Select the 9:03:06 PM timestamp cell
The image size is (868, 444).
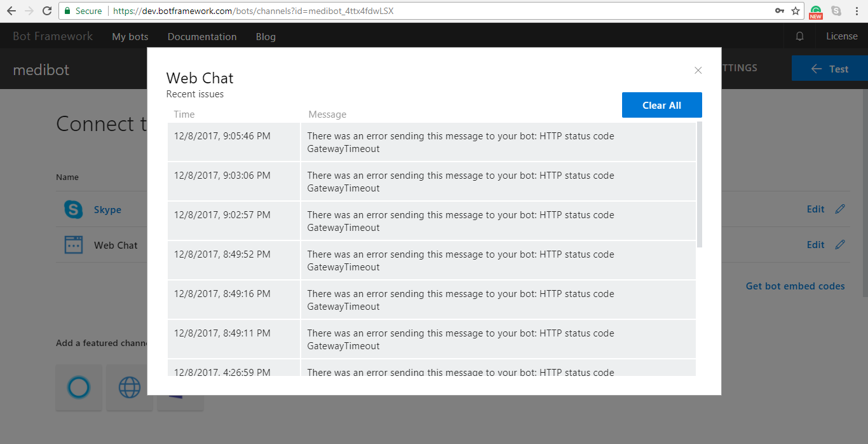pos(234,181)
